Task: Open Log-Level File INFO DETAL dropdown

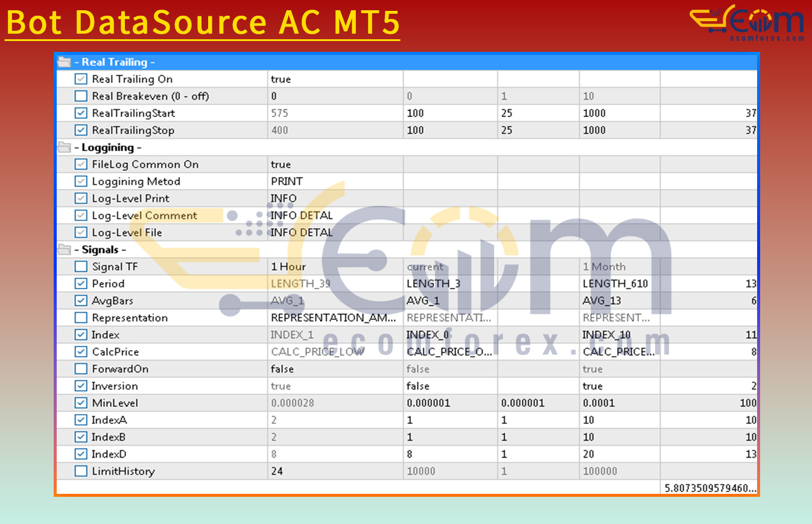Action: click(x=335, y=232)
